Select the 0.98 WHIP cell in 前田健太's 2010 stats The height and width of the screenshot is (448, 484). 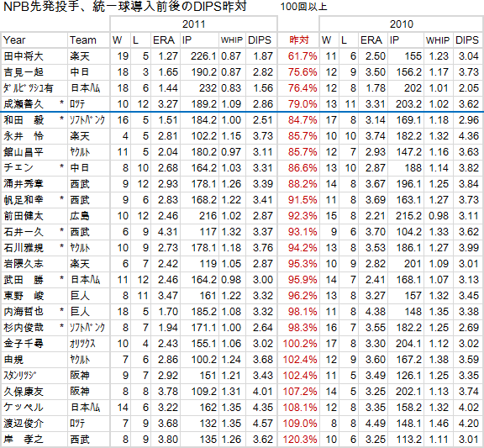[x=439, y=216]
